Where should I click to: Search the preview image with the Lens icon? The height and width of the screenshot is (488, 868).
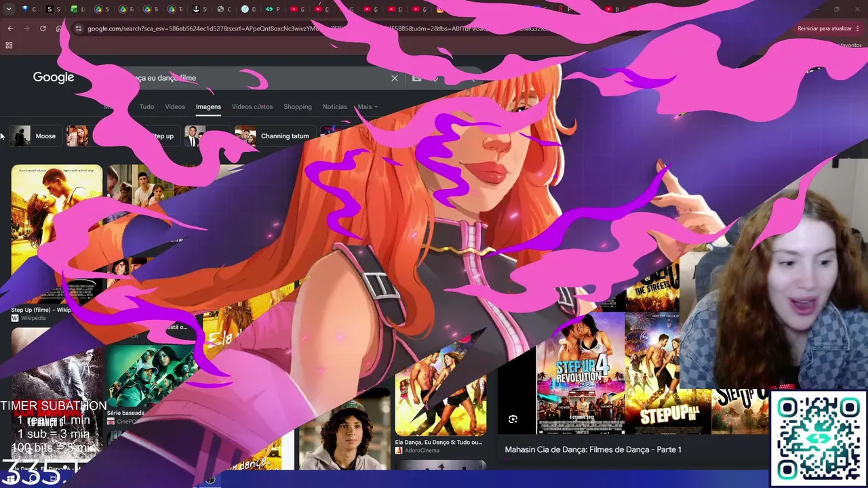(x=513, y=420)
